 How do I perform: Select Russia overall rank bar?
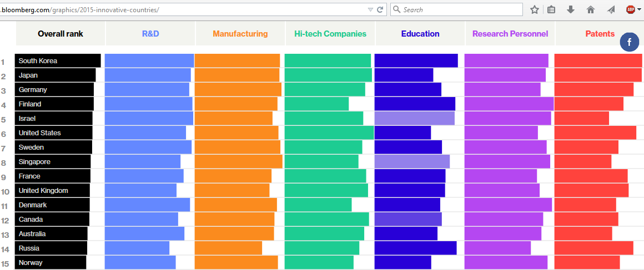[x=51, y=248]
